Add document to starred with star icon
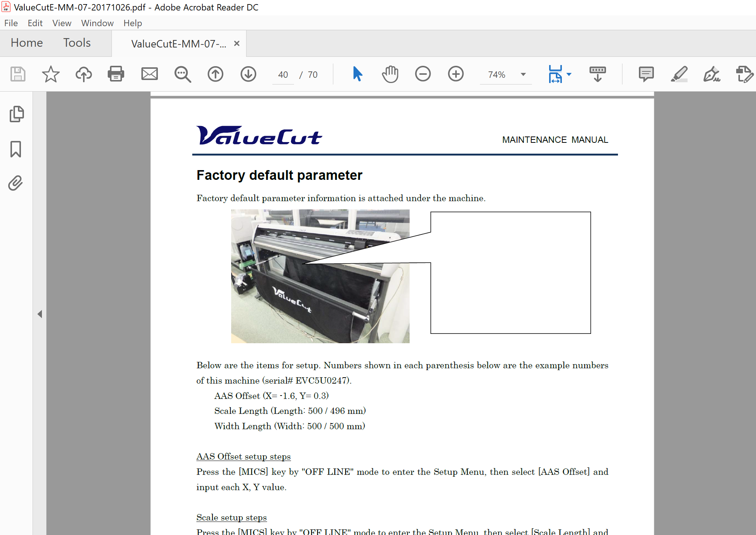Screen dimensions: 756x535 tap(50, 74)
